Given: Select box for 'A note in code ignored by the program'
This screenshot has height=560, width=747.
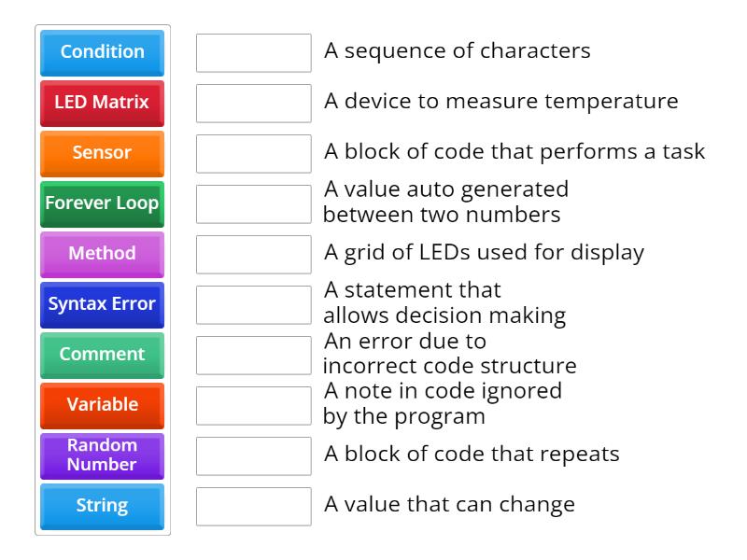Looking at the screenshot, I should coord(253,405).
